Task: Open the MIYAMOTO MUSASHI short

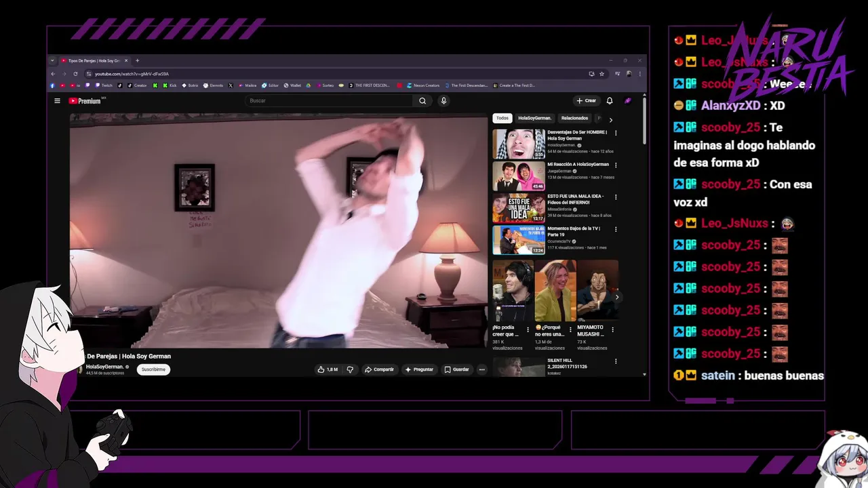Action: 597,290
